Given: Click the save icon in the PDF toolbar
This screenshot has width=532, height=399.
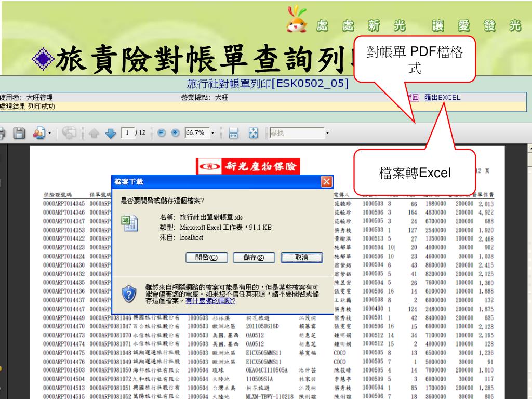Looking at the screenshot, I should coord(19,133).
